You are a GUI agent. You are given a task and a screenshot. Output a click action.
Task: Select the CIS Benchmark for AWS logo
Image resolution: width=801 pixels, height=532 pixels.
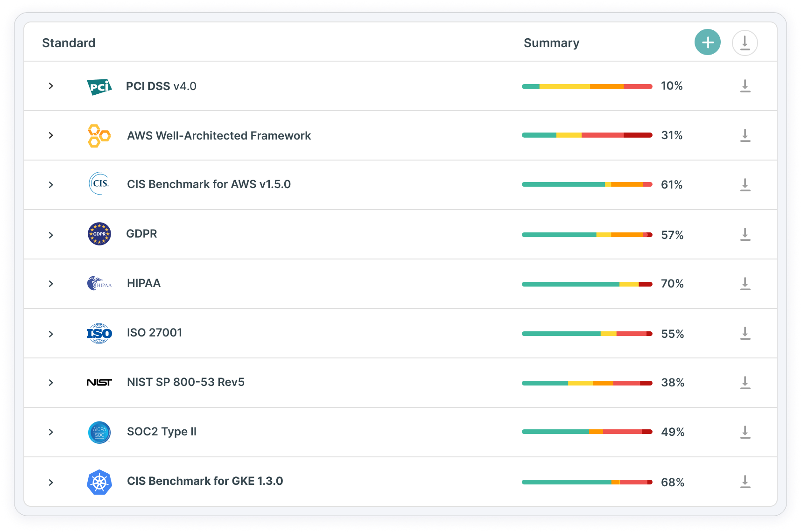click(x=99, y=184)
